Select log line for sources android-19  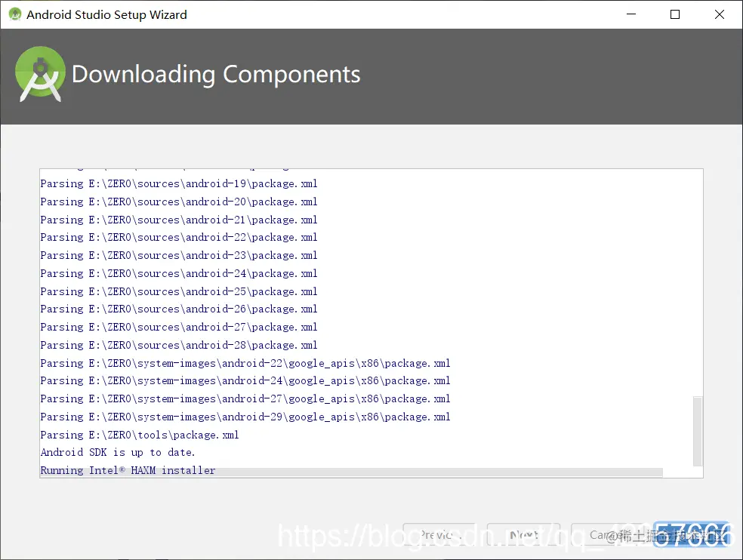click(179, 184)
